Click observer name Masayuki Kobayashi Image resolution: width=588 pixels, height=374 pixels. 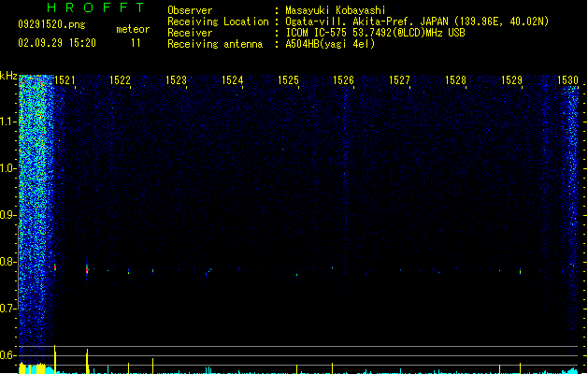click(x=336, y=10)
